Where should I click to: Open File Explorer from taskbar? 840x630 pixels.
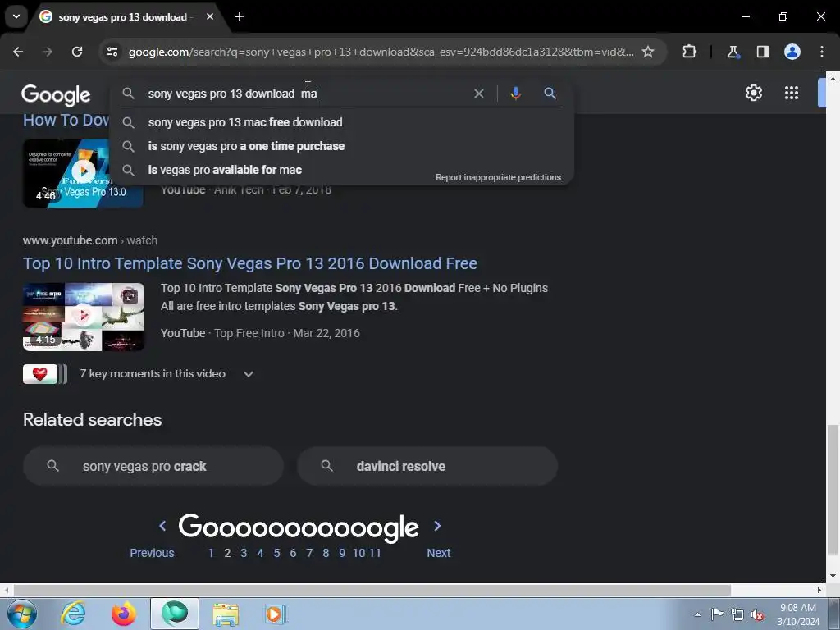(x=226, y=614)
